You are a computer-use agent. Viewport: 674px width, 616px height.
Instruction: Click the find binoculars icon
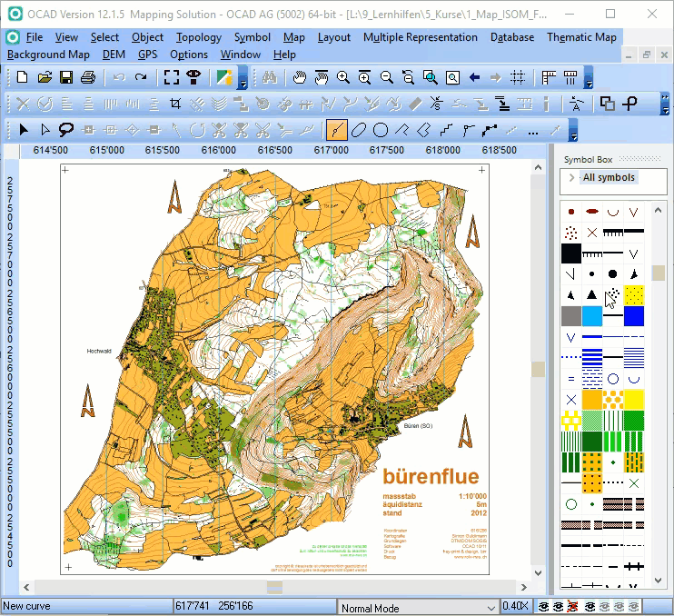point(270,77)
